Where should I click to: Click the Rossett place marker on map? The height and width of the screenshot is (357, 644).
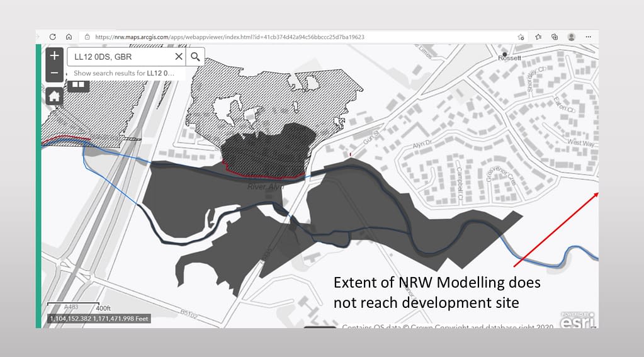pos(502,56)
